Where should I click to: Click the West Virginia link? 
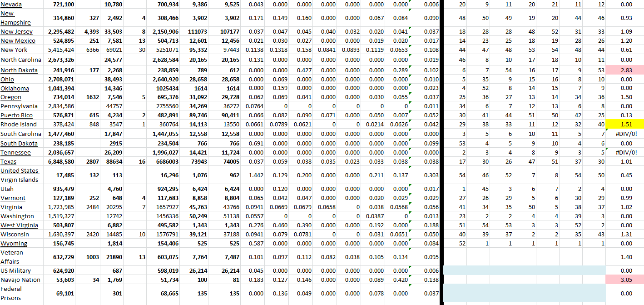(x=19, y=225)
